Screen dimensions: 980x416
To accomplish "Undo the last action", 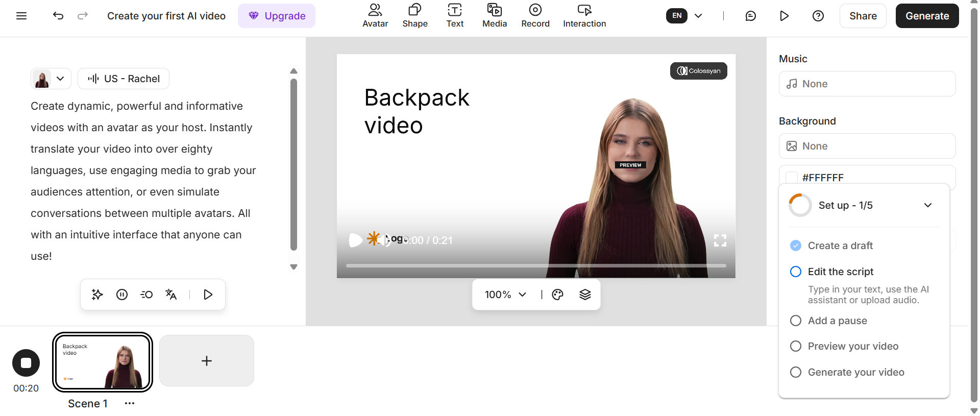I will tap(58, 16).
